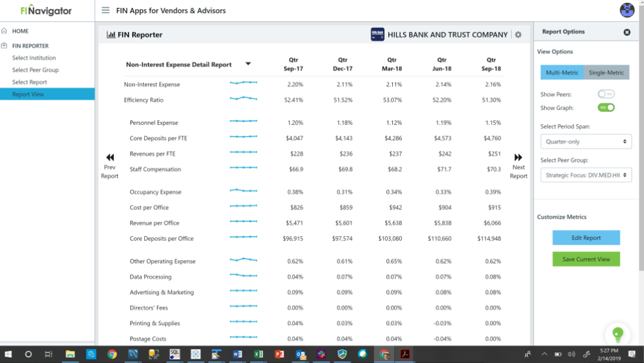Open FIN REPORTER sidebar section
The image size is (644, 363).
click(30, 46)
